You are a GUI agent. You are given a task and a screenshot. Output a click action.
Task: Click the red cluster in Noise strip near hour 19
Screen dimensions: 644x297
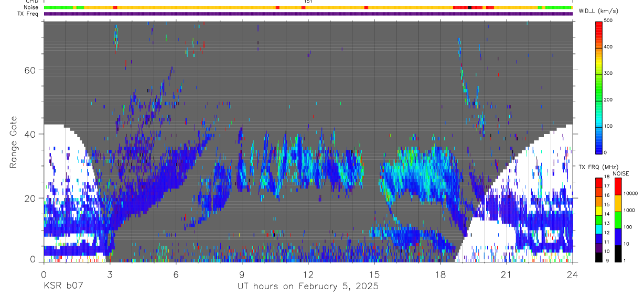pyautogui.click(x=460, y=7)
